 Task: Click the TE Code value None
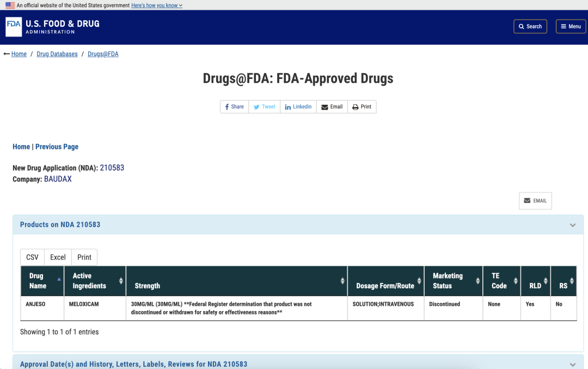[494, 304]
